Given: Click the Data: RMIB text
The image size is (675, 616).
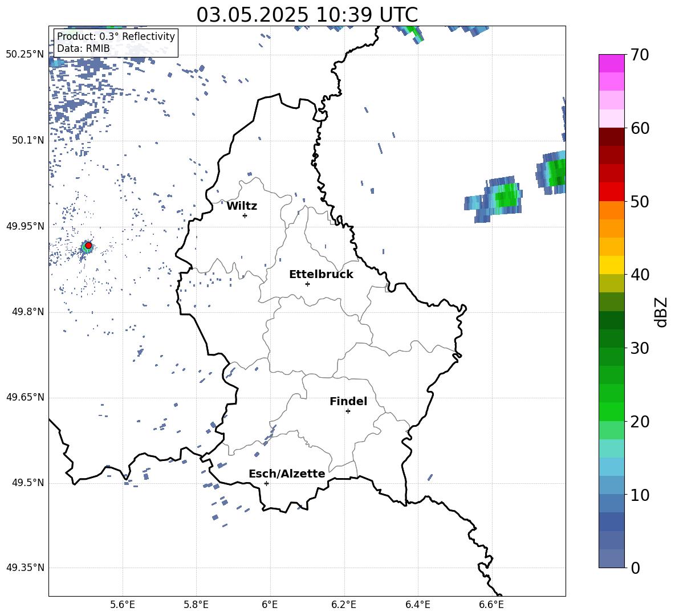Looking at the screenshot, I should coord(83,48).
